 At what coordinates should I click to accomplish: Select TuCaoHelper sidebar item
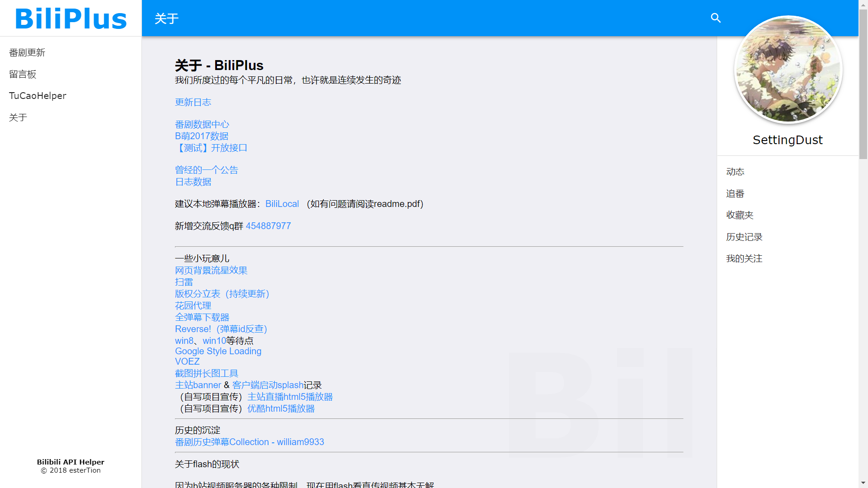tap(38, 96)
